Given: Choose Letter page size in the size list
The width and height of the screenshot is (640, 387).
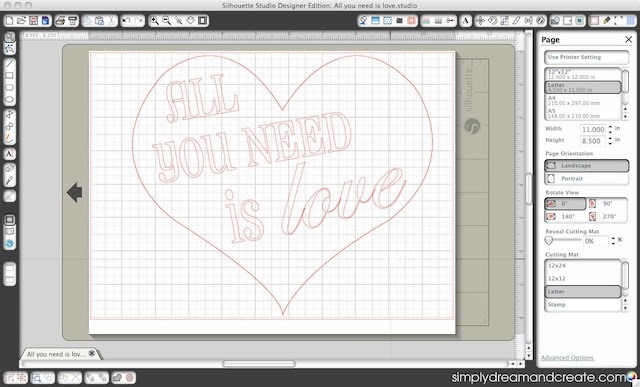Looking at the screenshot, I should pos(583,87).
